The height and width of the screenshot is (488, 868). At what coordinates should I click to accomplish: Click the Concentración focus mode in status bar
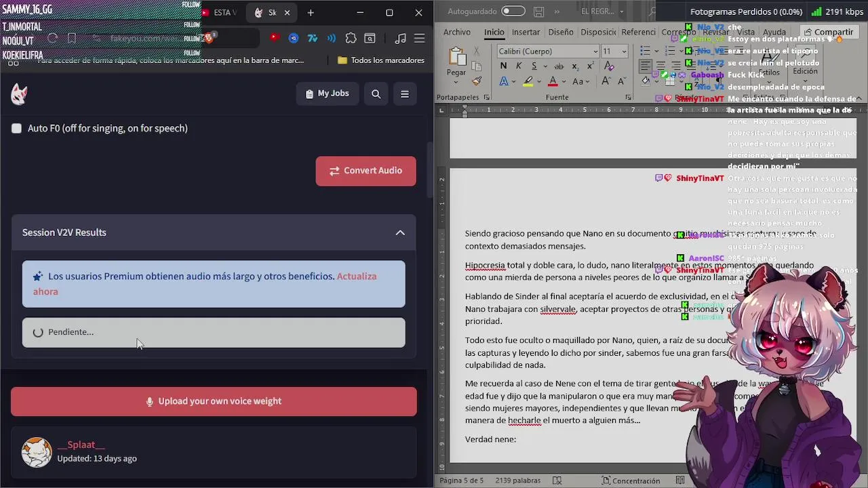pyautogui.click(x=631, y=481)
